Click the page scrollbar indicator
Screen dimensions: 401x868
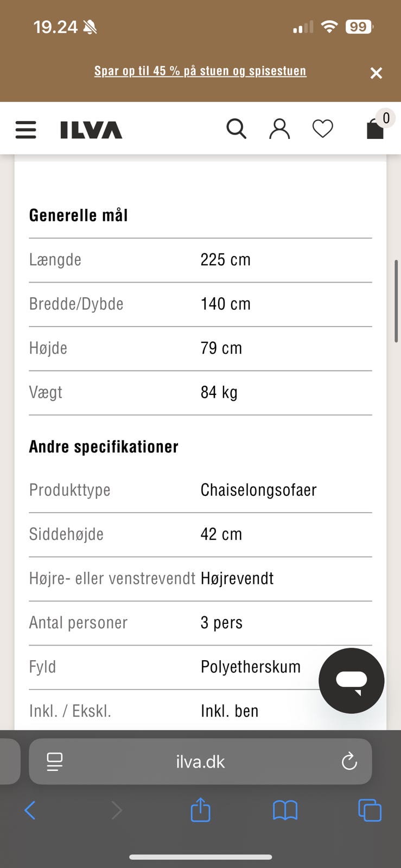click(396, 301)
